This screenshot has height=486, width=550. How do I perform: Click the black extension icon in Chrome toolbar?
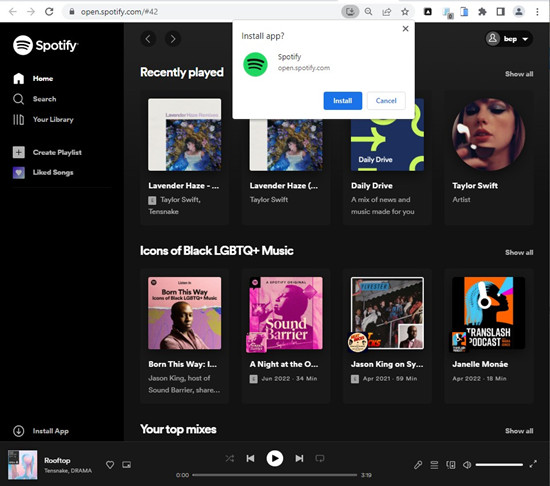point(428,12)
